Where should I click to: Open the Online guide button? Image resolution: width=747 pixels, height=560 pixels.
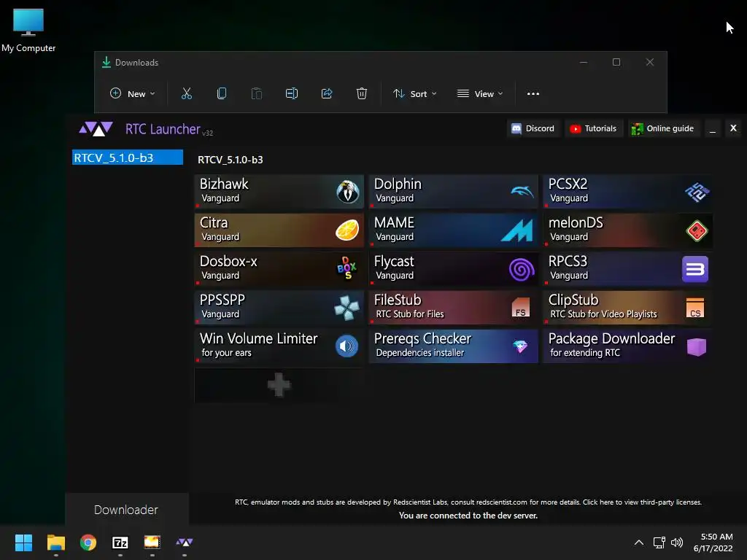(662, 128)
